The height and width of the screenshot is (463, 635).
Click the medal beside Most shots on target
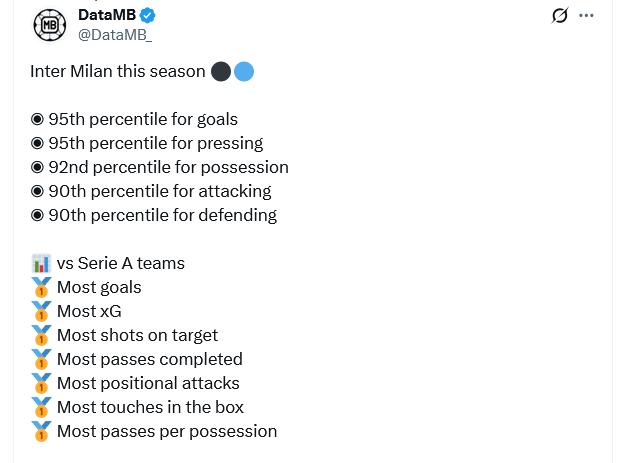click(41, 336)
